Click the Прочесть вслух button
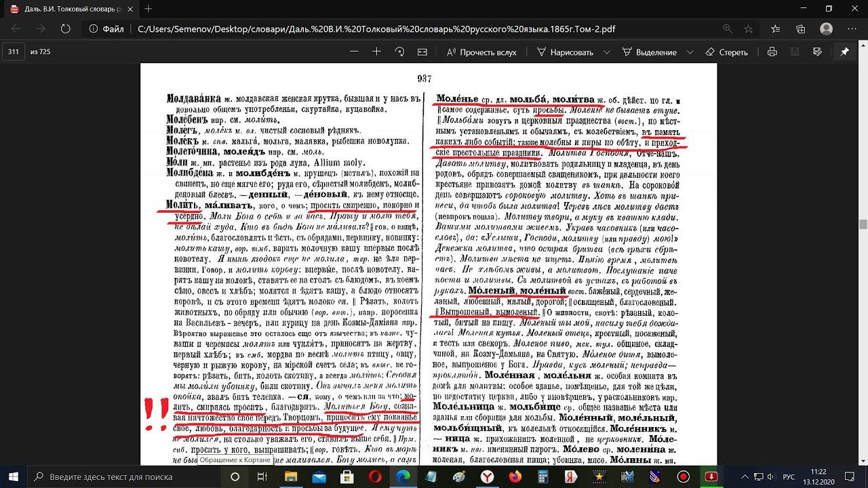 point(482,52)
